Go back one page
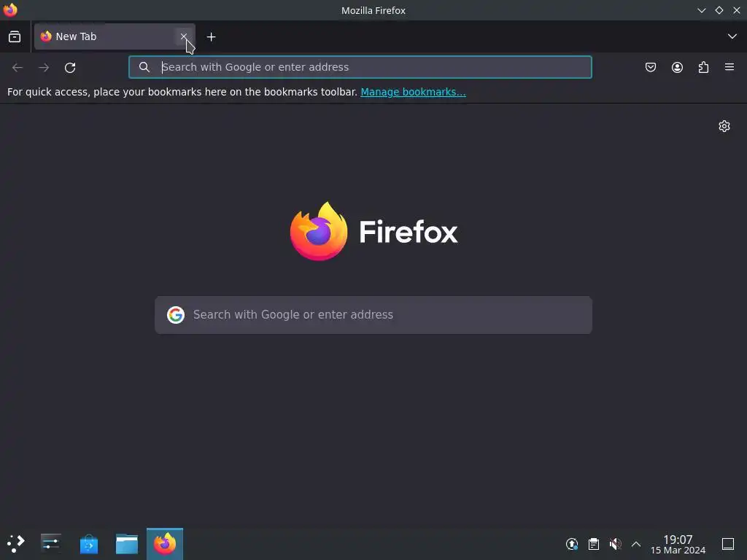The height and width of the screenshot is (560, 747). [18, 68]
